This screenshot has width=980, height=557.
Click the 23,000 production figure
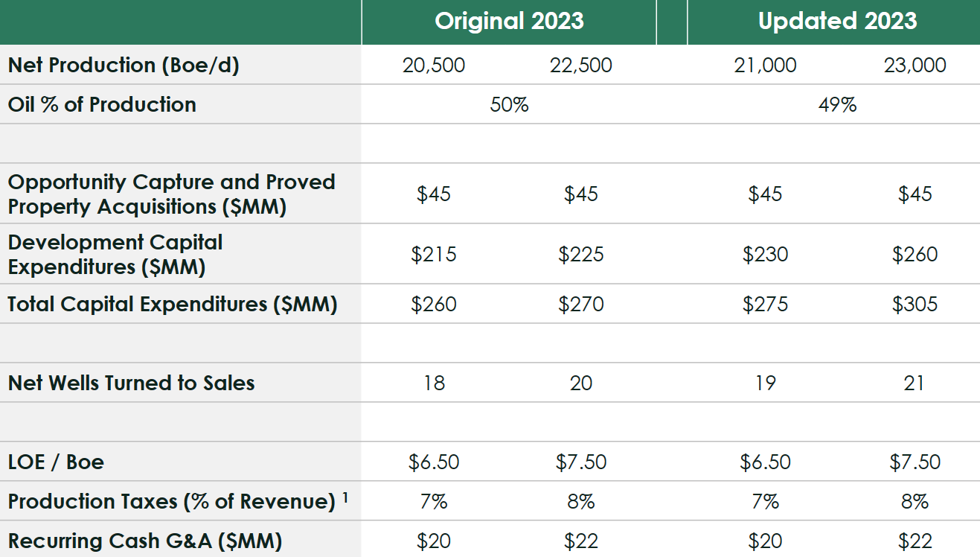click(917, 65)
